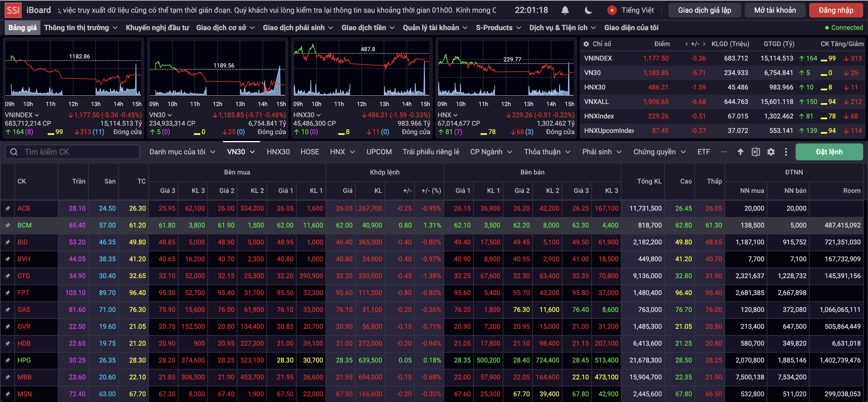Image resolution: width=868 pixels, height=402 pixels.
Task: Pin the GAS row
Action: click(8, 310)
